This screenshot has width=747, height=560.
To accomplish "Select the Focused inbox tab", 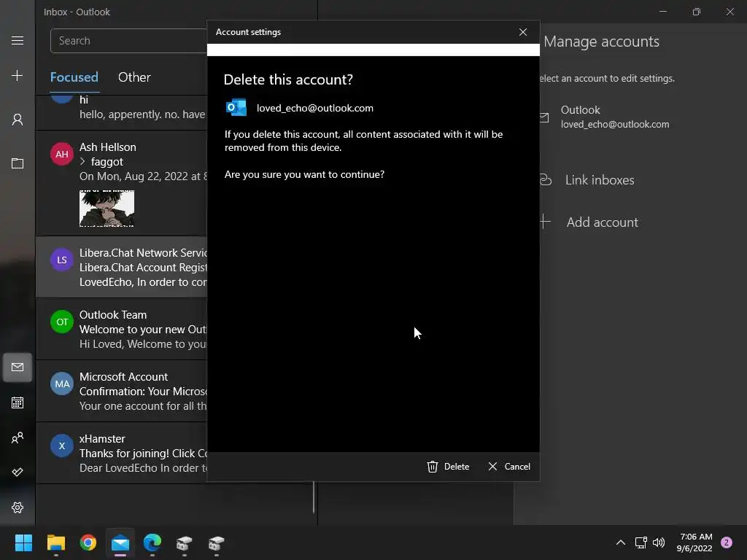I will pos(74,77).
